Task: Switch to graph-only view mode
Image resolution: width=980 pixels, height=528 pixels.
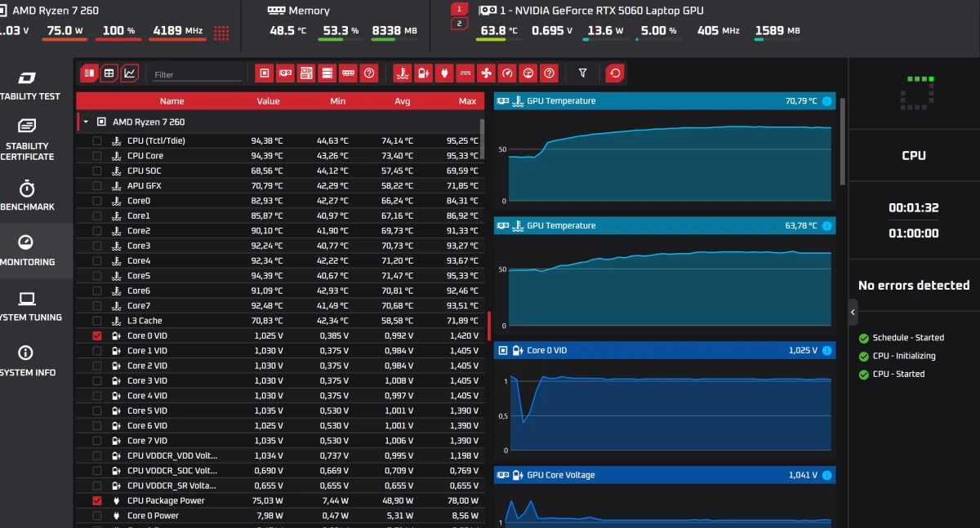Action: (130, 73)
